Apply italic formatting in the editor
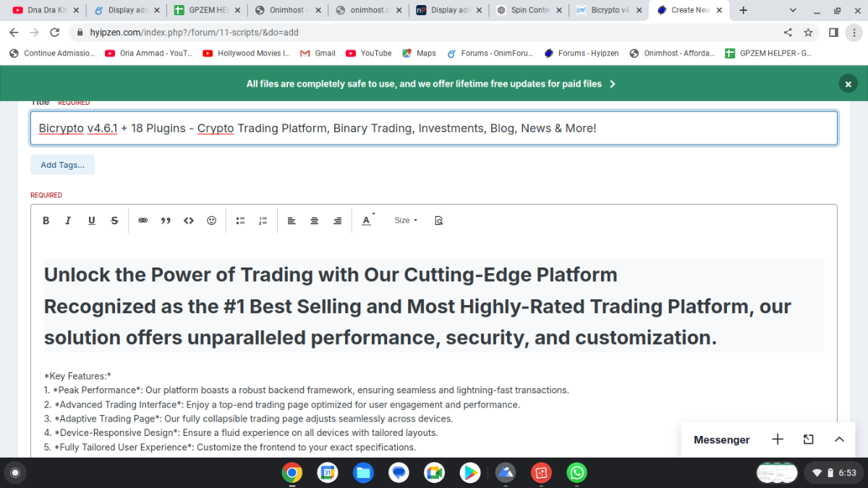This screenshot has height=488, width=868. click(68, 221)
